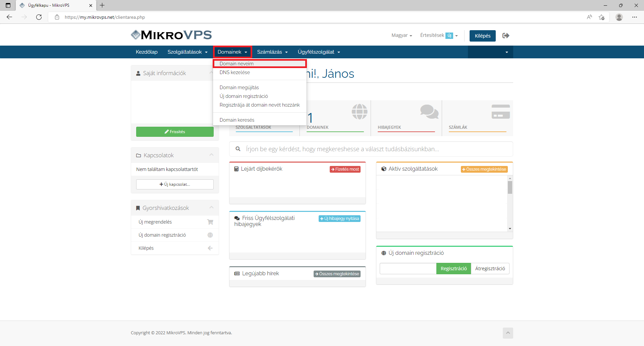Collapse the Kapcsolatok panel with its chevron
The height and width of the screenshot is (346, 644).
tap(211, 155)
